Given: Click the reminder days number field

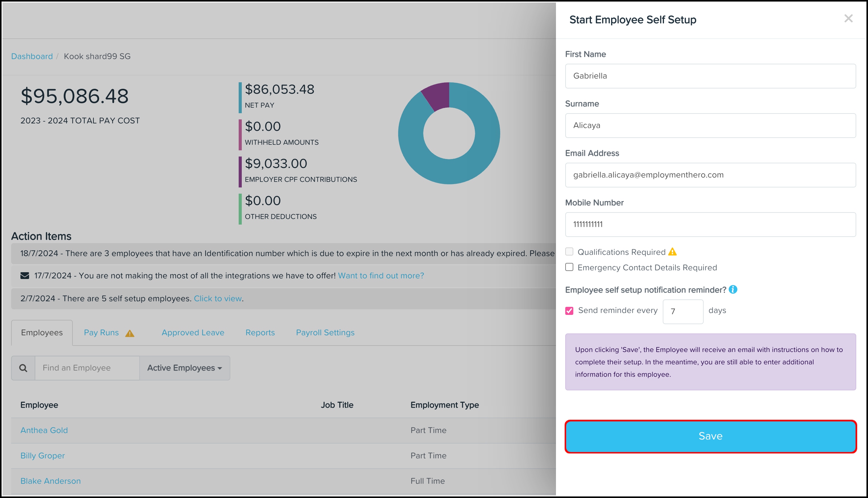Looking at the screenshot, I should pos(683,311).
